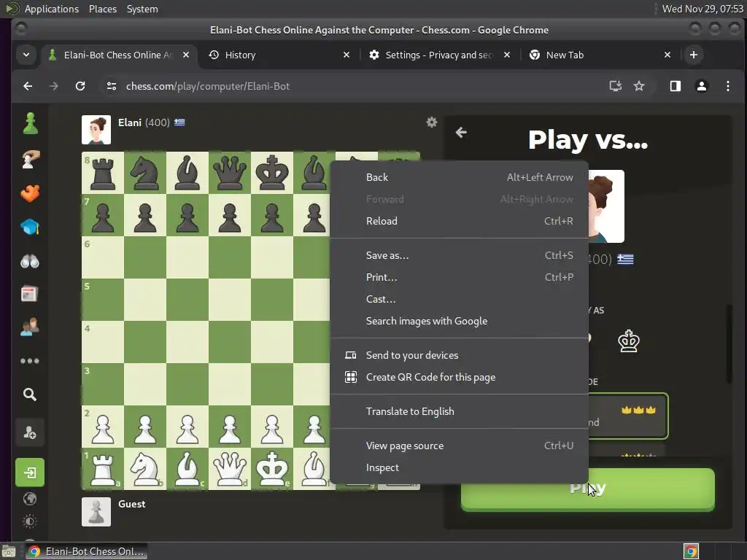Choose Reload in the context menu
Screen dimensions: 747x560
[460, 221]
